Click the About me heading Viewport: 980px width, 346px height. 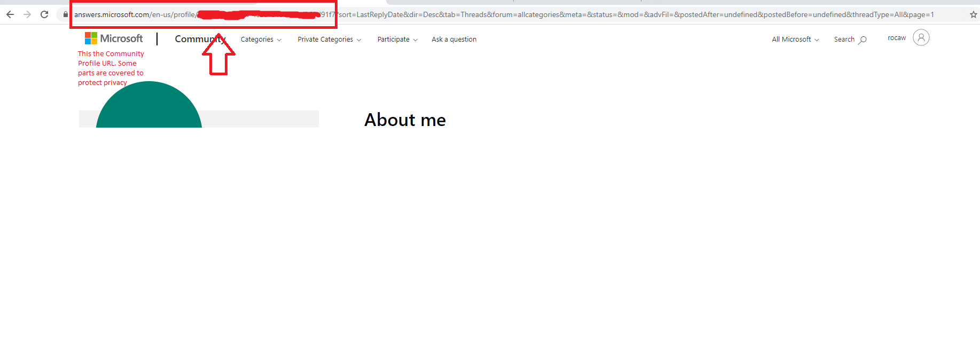(x=405, y=120)
